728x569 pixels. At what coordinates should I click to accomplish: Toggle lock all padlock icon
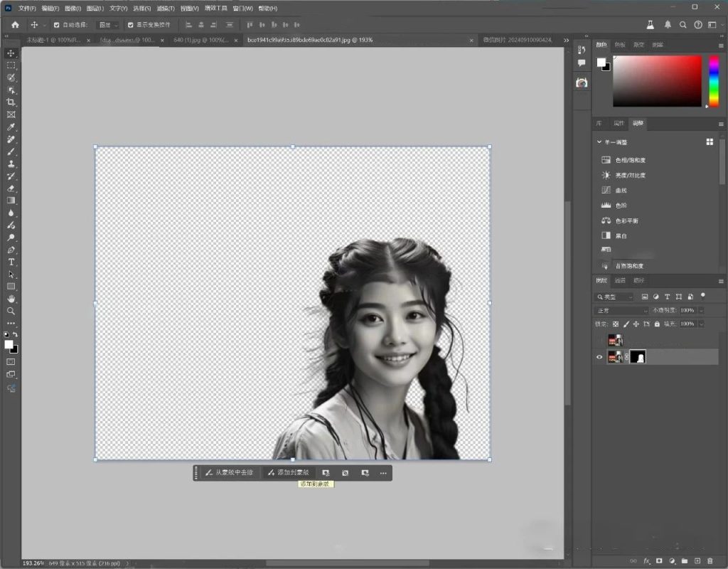(x=657, y=324)
